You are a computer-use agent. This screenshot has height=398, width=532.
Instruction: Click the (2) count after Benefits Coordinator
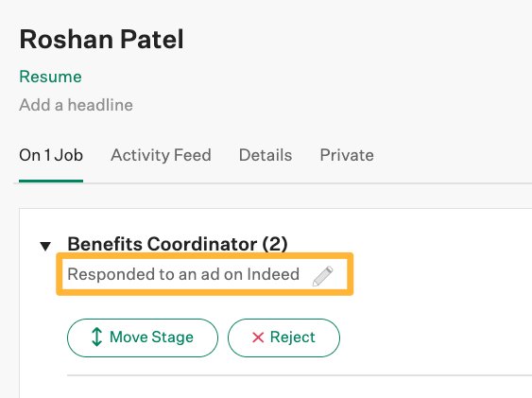[x=275, y=244]
